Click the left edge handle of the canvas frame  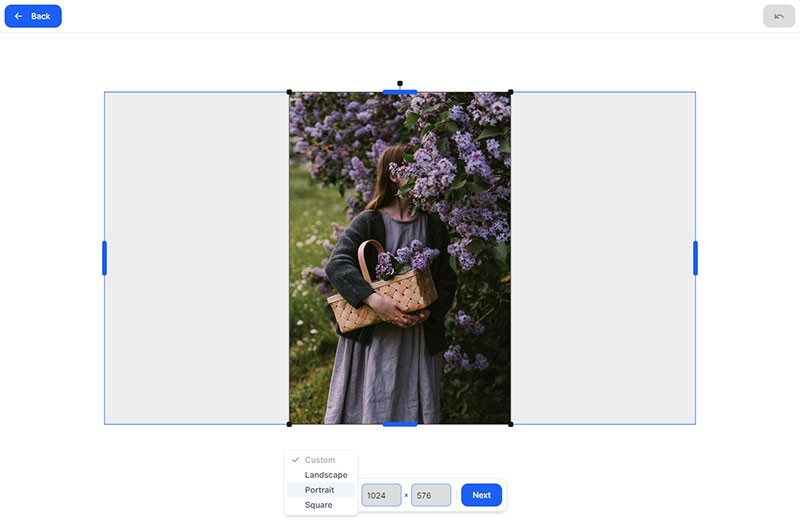(x=105, y=258)
